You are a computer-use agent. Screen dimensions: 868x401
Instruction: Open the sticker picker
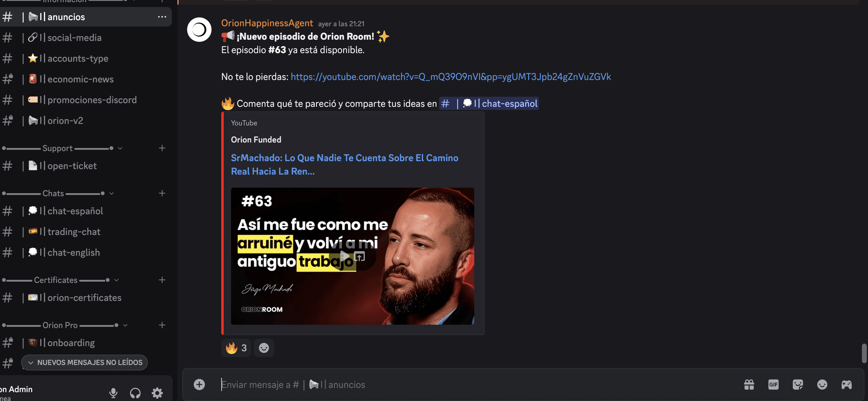[x=798, y=385]
